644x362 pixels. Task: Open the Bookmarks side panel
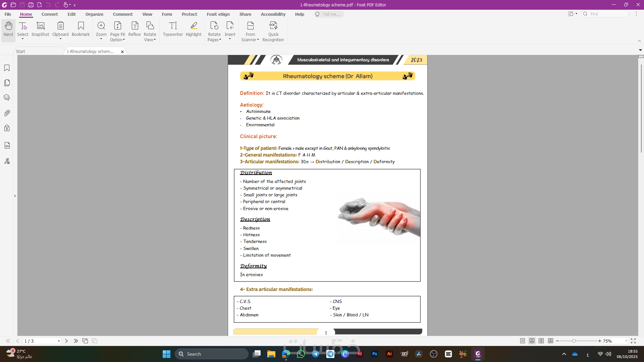click(x=7, y=68)
